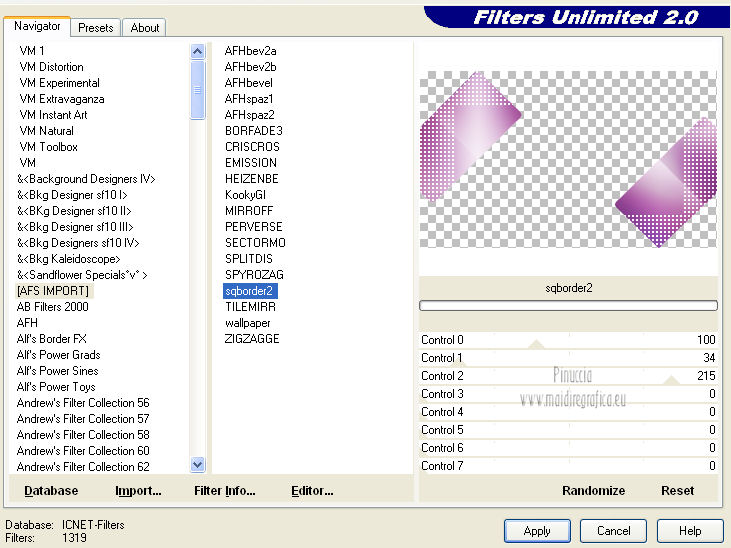Viewport: 731px width, 548px height.
Task: Click the progress bar under sqborder2
Action: 568,305
